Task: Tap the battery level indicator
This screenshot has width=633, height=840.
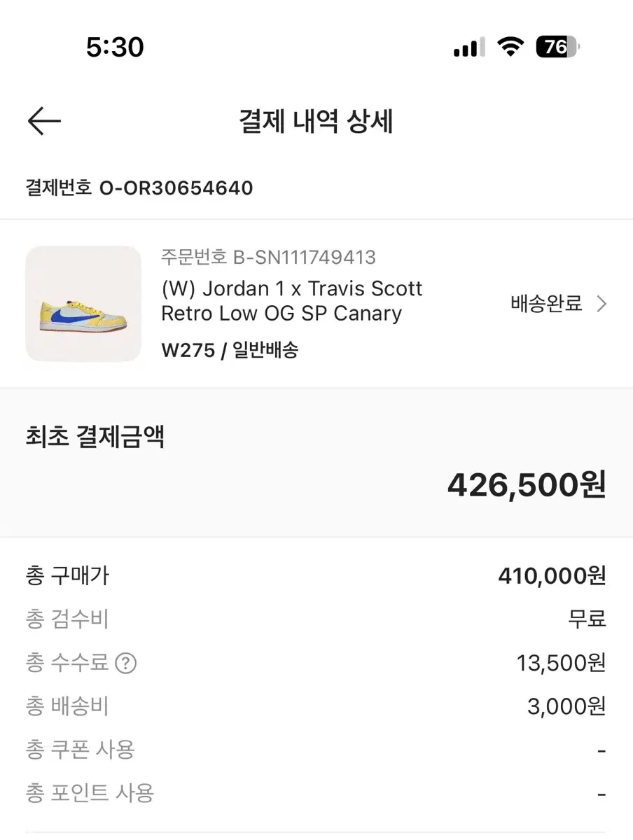Action: click(x=557, y=48)
